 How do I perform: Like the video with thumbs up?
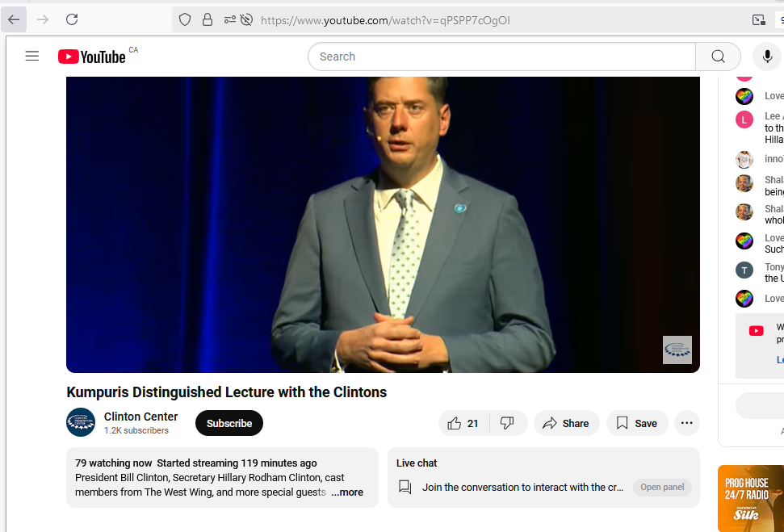(x=463, y=424)
